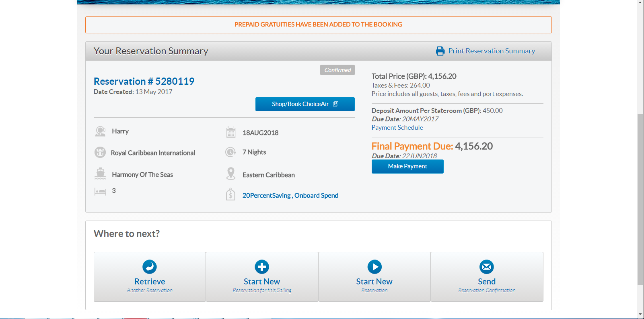Image resolution: width=644 pixels, height=319 pixels.
Task: Click the Shop/Book ChoiceAir button
Action: coord(305,104)
